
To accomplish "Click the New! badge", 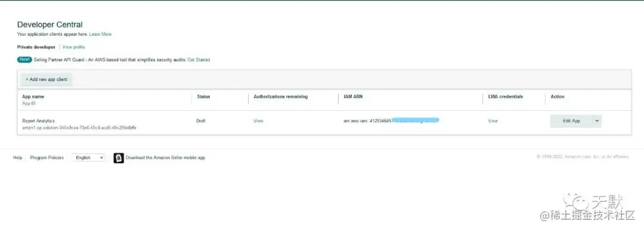I will pos(24,60).
